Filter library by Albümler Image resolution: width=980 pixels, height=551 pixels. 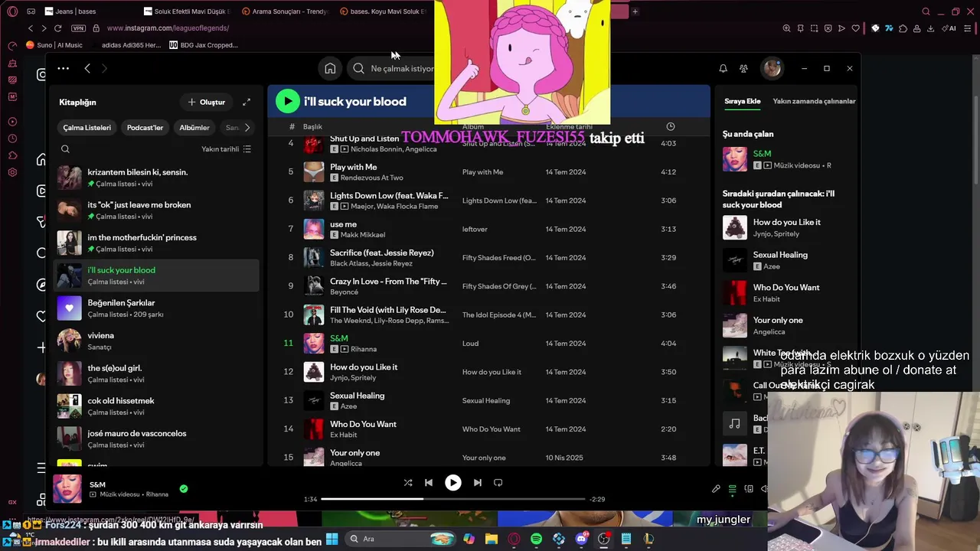[x=194, y=128]
